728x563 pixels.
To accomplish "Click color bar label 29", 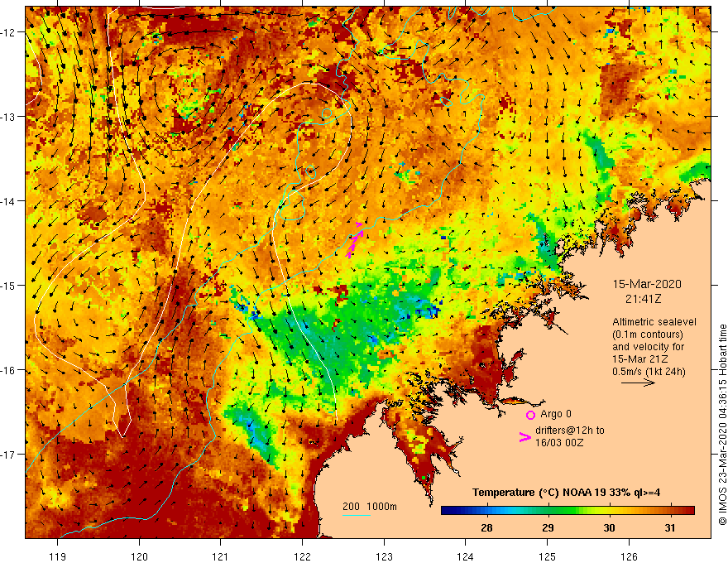I will pos(548,527).
